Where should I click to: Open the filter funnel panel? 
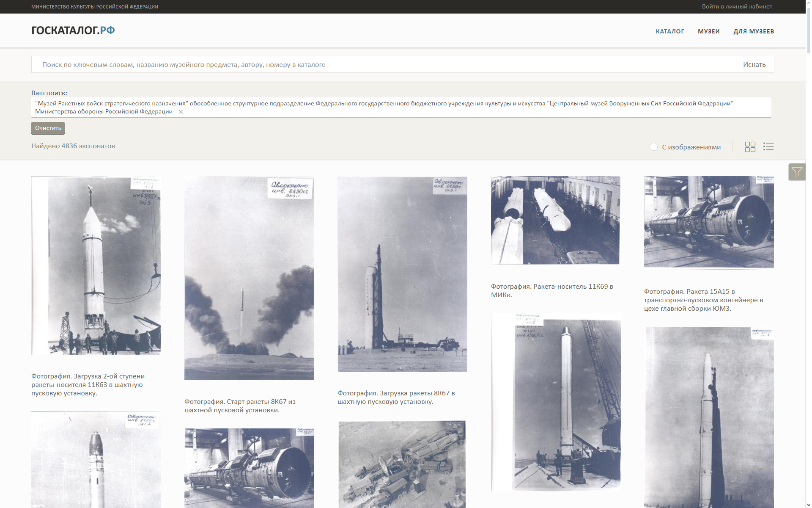pos(797,172)
